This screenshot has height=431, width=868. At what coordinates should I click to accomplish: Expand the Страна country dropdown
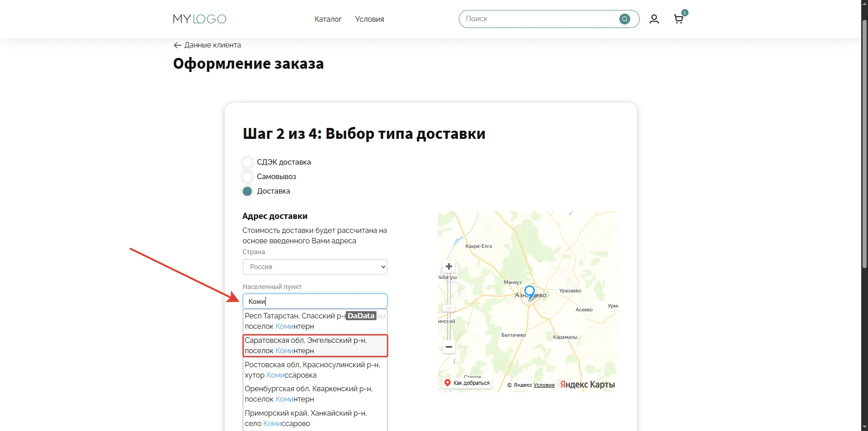(315, 267)
